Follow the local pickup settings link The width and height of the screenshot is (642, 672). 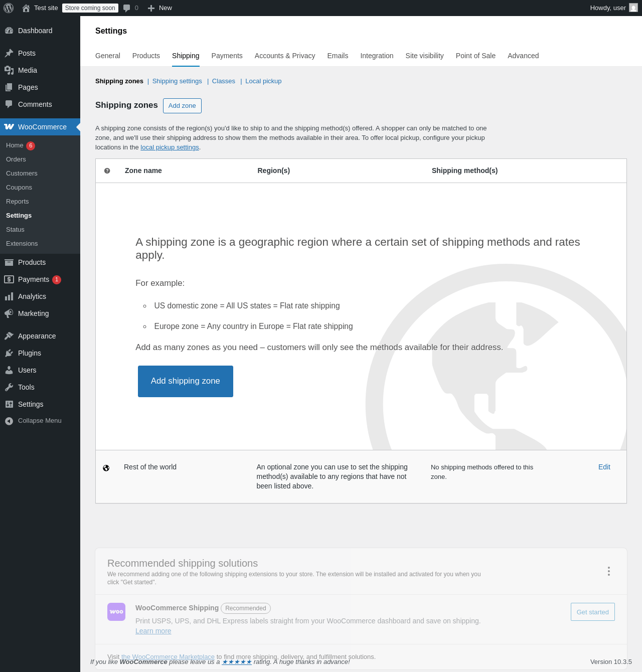tap(170, 147)
